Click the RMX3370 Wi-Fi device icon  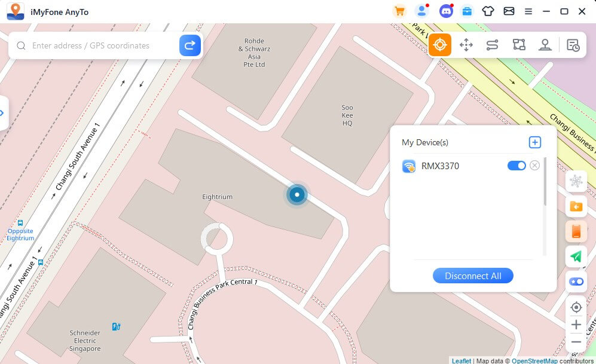coord(409,166)
